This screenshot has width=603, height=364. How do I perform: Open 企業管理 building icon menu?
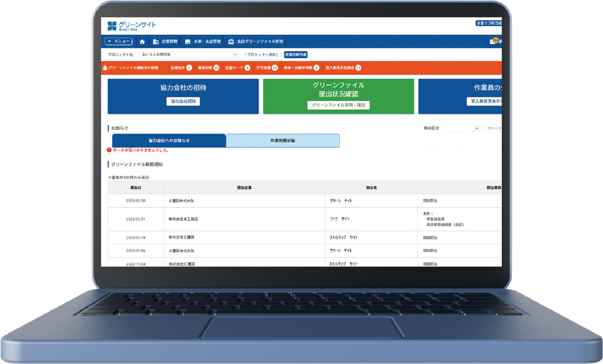[x=165, y=41]
